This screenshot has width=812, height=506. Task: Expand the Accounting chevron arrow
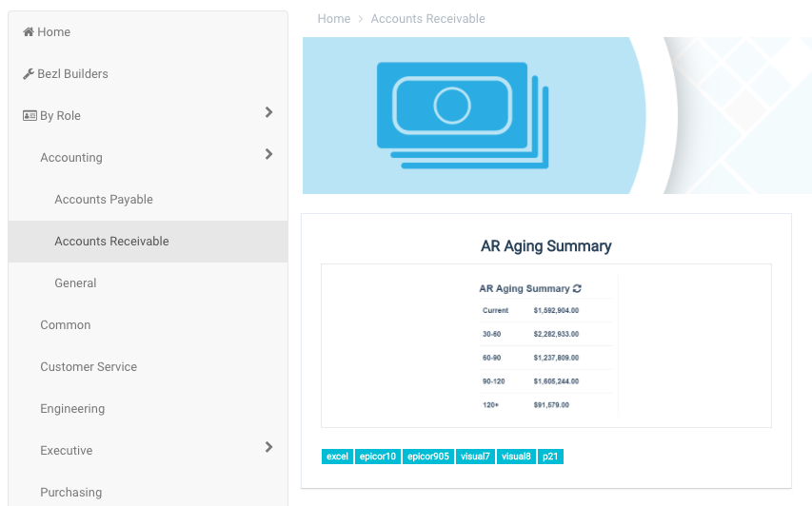point(268,154)
